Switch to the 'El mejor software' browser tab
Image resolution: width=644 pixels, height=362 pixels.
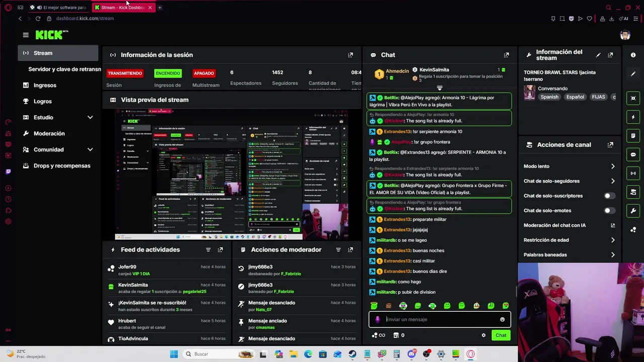point(58,8)
